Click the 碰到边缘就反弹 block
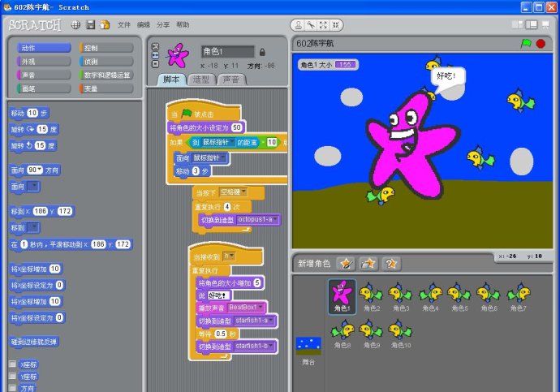Screen dimensions: 560x392 pyautogui.click(x=34, y=342)
